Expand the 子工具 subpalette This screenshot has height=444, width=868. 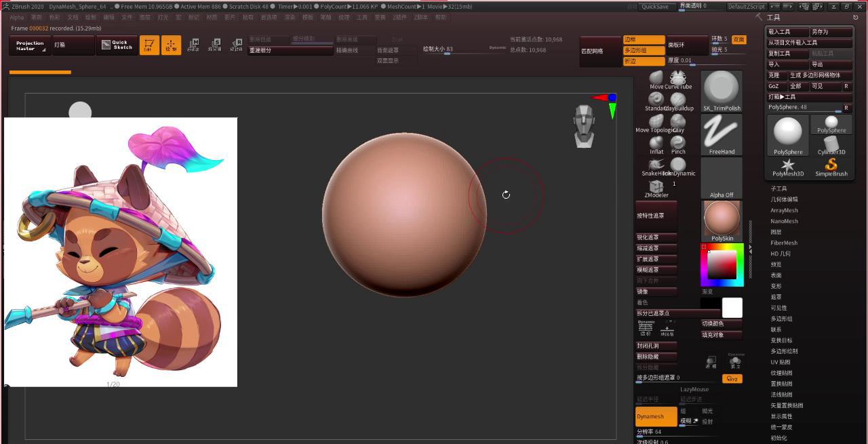778,188
